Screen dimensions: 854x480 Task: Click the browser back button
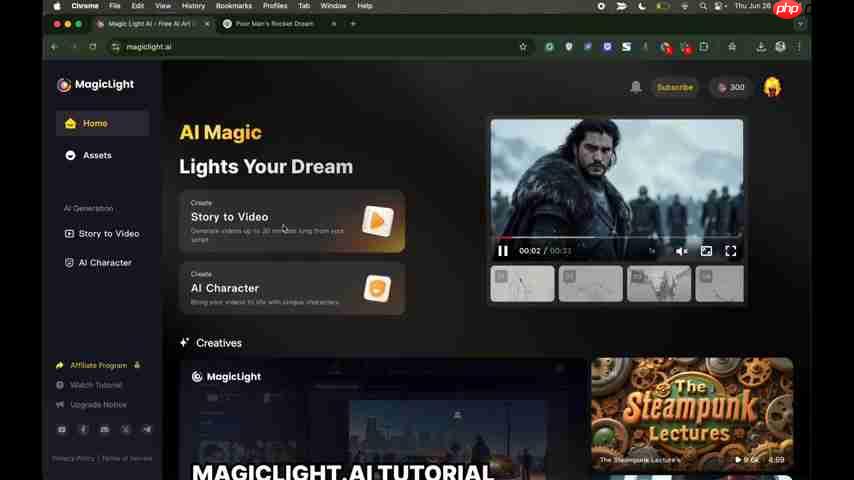pyautogui.click(x=54, y=47)
